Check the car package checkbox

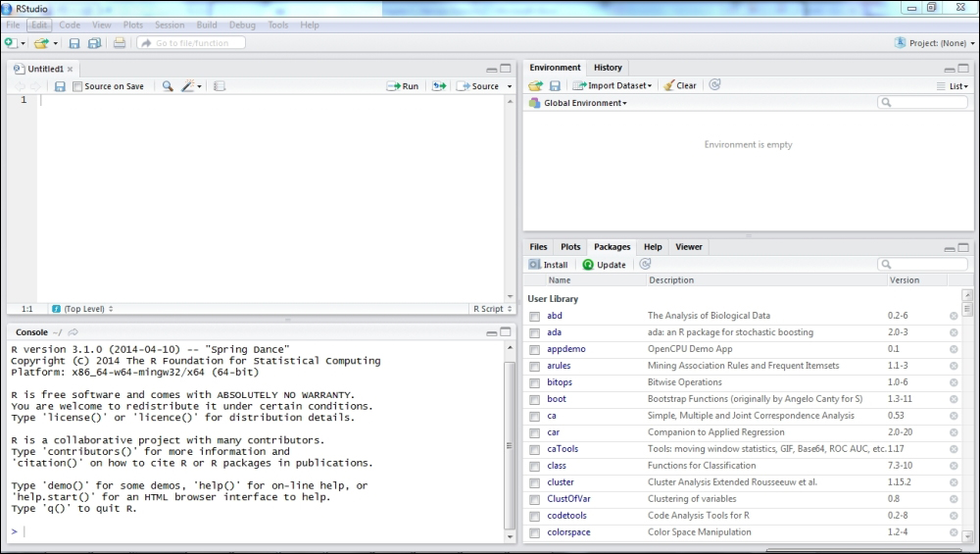click(534, 433)
